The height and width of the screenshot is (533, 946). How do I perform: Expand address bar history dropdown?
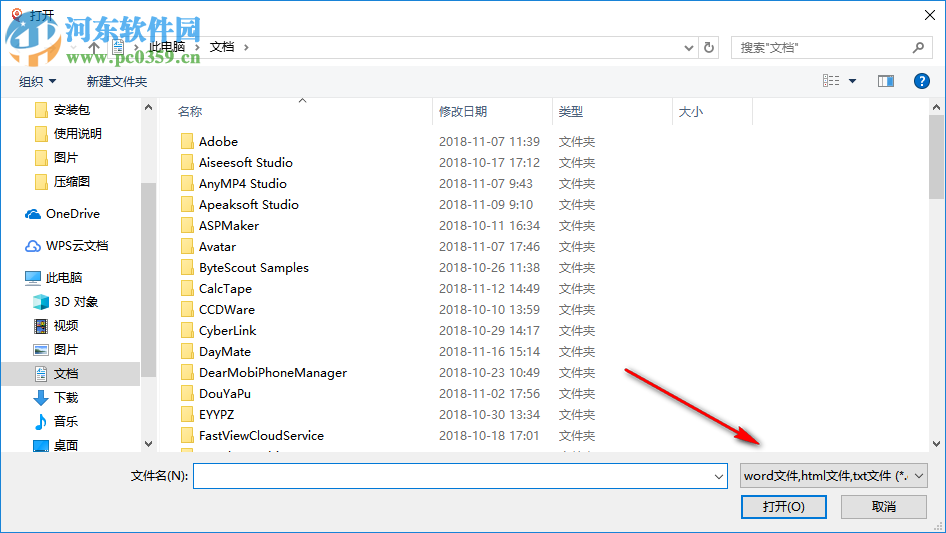click(688, 47)
